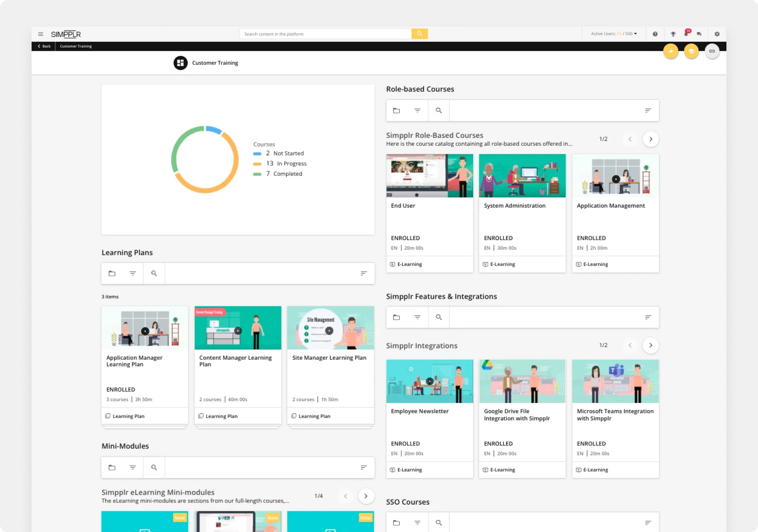Open filters in Learning Plans toolbar
The width and height of the screenshot is (758, 532).
(x=133, y=274)
